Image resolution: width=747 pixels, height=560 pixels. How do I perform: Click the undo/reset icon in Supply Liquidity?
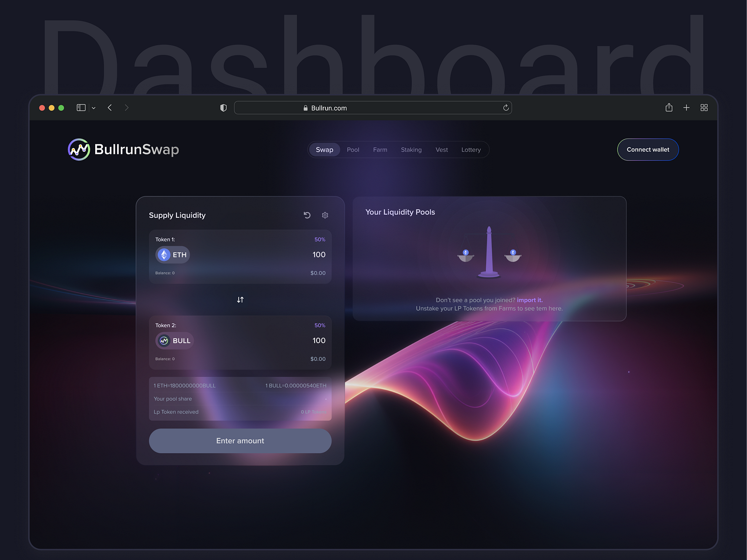(306, 215)
